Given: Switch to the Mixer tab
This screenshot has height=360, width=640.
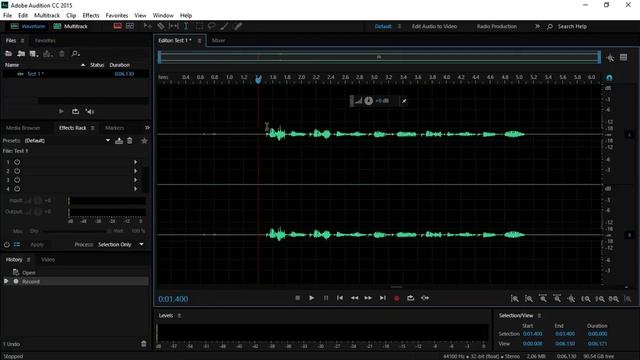Looking at the screenshot, I should (218, 40).
